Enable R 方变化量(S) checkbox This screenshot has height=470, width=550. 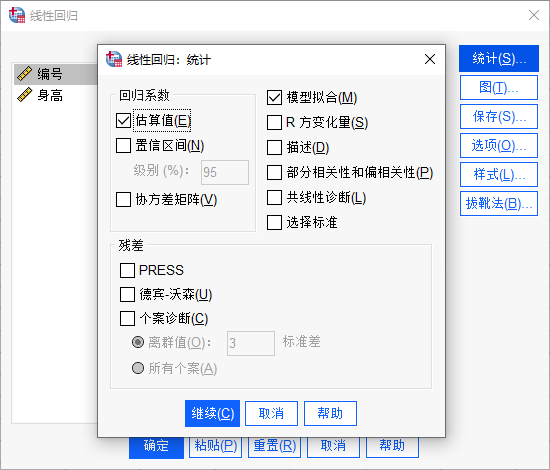coord(274,122)
